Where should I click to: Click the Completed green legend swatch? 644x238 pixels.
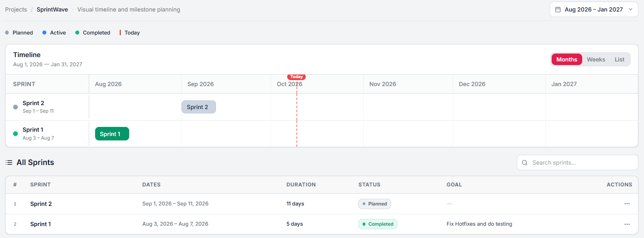click(77, 33)
